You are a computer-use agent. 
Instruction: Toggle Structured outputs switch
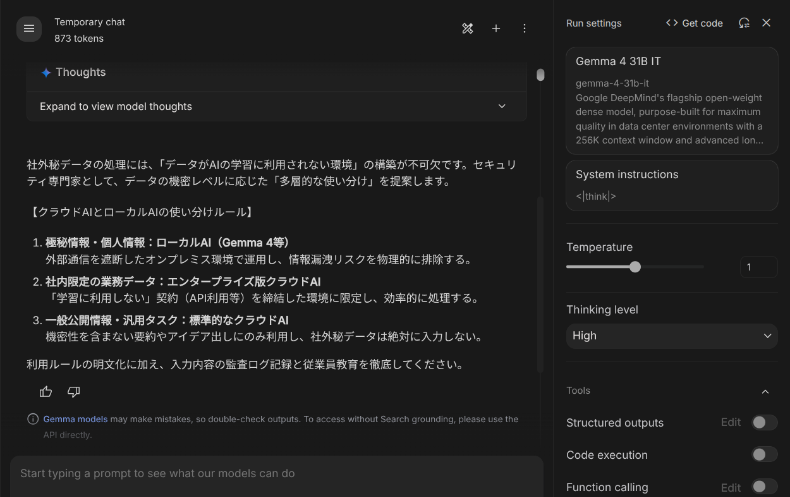(764, 422)
